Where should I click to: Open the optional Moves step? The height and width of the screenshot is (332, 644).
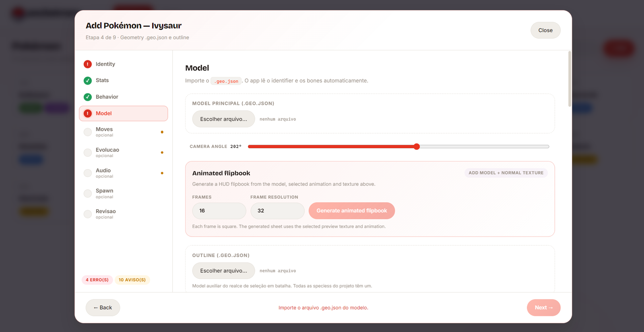click(124, 132)
